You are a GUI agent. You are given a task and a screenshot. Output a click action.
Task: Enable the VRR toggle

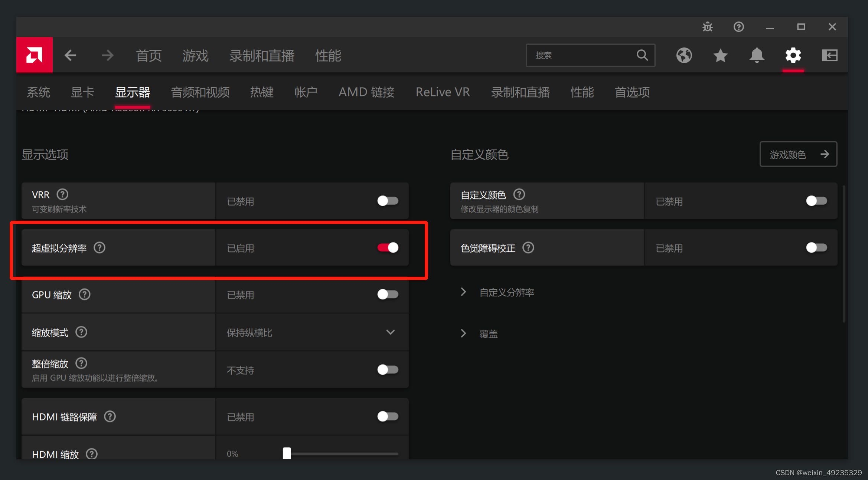pyautogui.click(x=388, y=201)
